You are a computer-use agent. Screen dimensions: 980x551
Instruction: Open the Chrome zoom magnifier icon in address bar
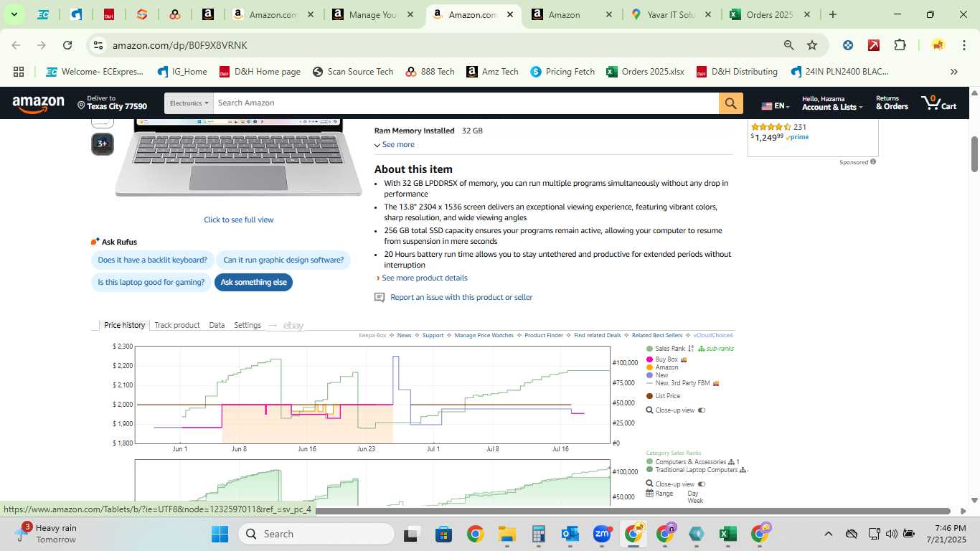788,45
